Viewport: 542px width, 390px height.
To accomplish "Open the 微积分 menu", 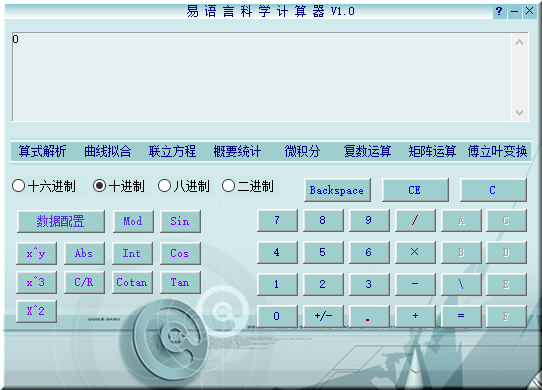I will [x=302, y=151].
